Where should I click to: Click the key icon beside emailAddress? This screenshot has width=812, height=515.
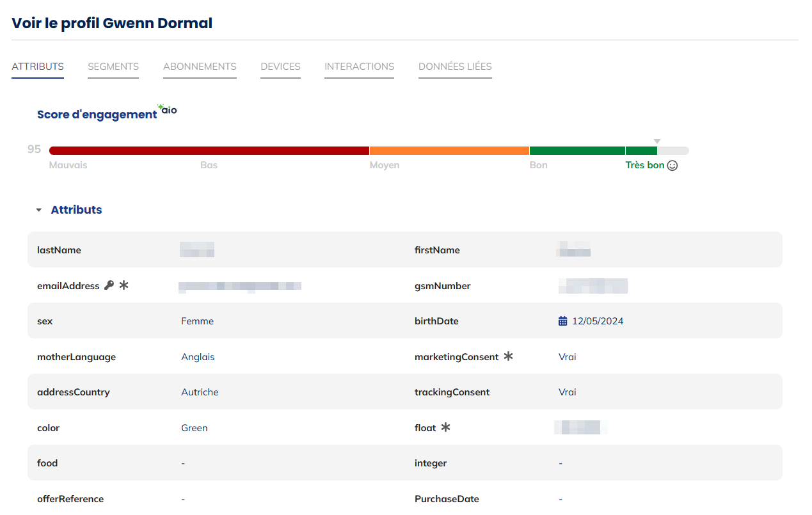pos(109,286)
